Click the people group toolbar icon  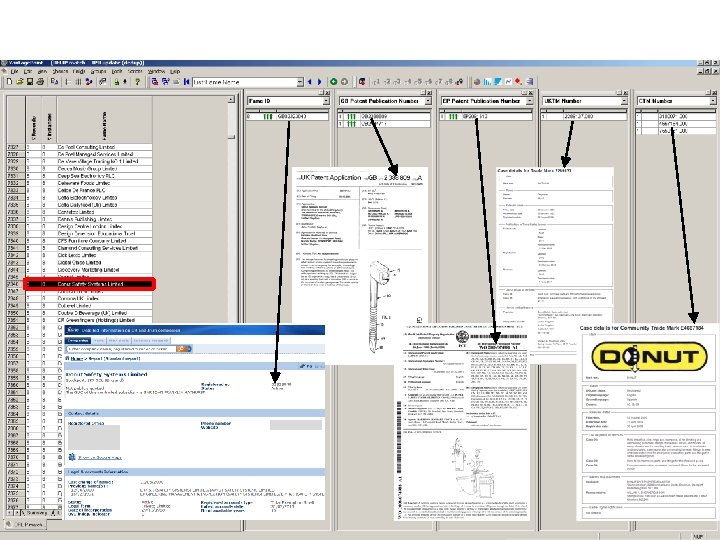coord(89,82)
